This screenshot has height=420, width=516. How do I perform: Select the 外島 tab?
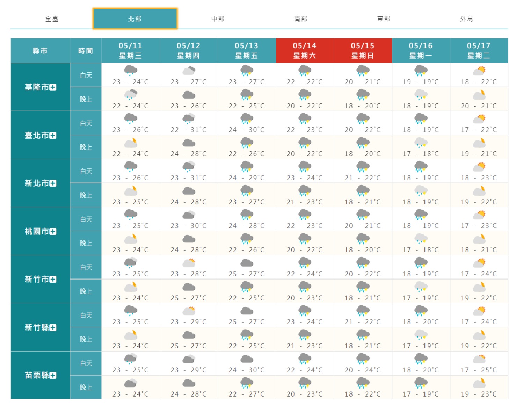466,19
